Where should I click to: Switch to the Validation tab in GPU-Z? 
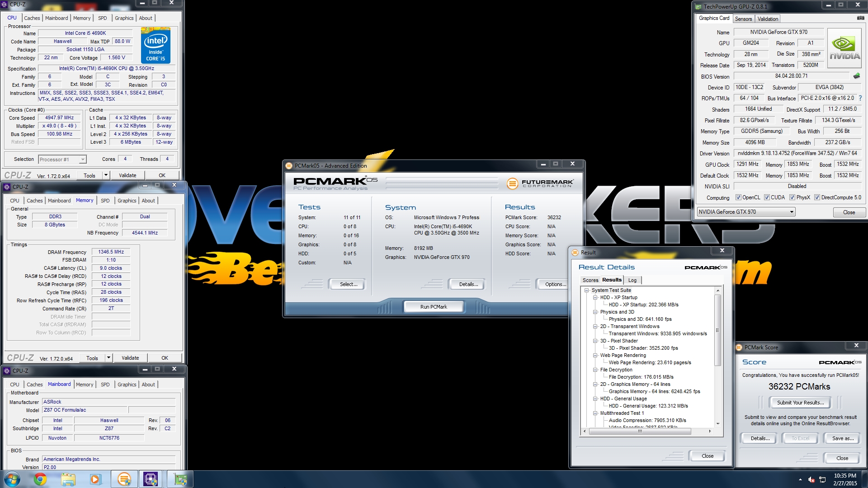(768, 19)
